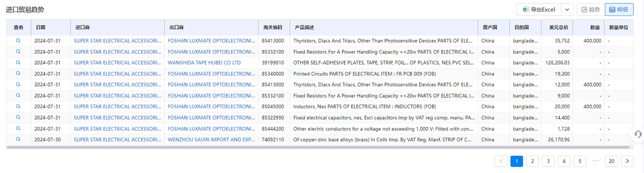Go to page 5
Screen dimensions: 644x173
coord(580,161)
